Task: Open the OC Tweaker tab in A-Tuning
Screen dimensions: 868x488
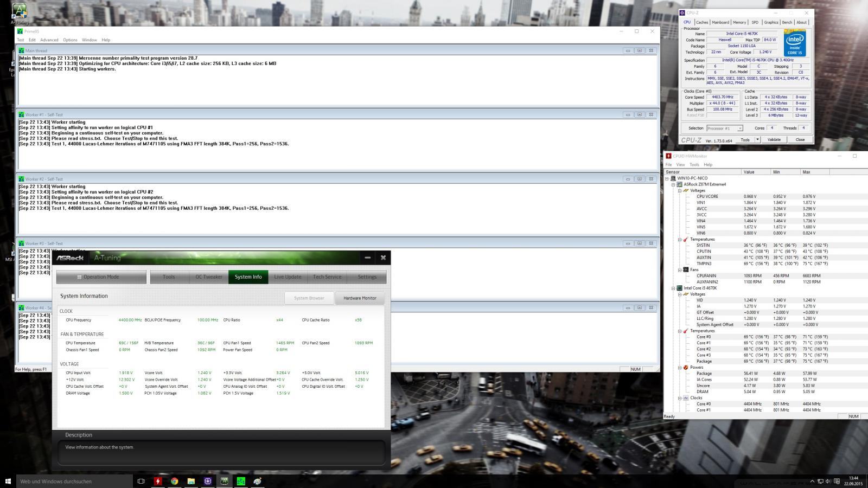Action: click(209, 277)
